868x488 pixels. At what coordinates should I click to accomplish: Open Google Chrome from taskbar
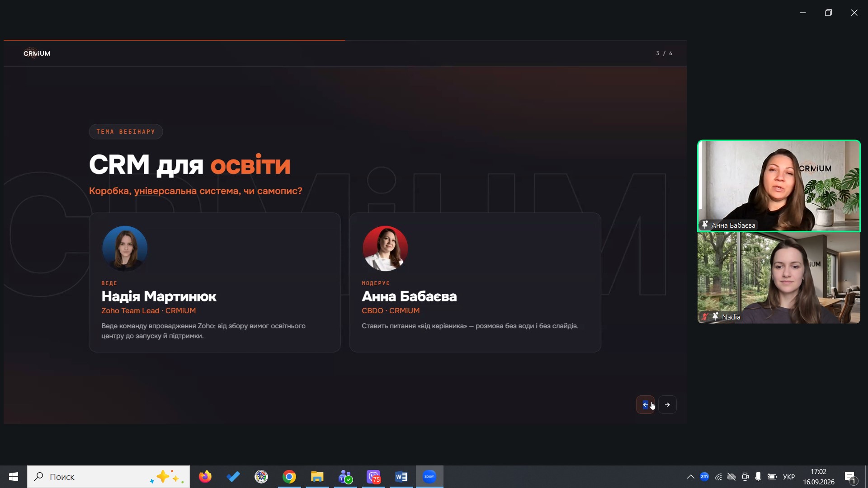289,477
